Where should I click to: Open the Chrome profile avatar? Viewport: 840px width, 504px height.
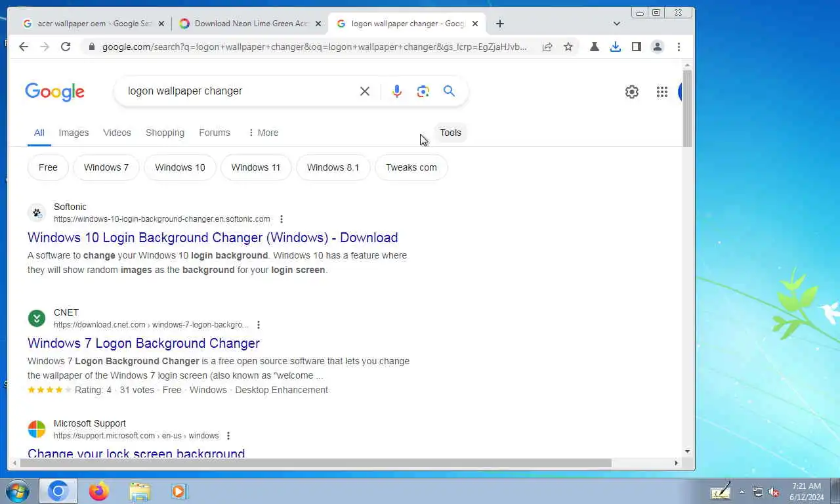coord(657,47)
